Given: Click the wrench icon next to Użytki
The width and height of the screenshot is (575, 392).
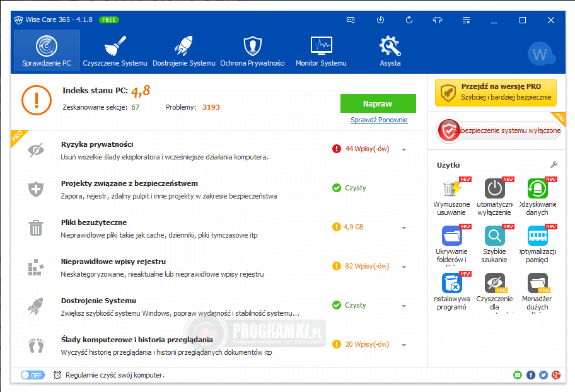Looking at the screenshot, I should click(x=554, y=165).
